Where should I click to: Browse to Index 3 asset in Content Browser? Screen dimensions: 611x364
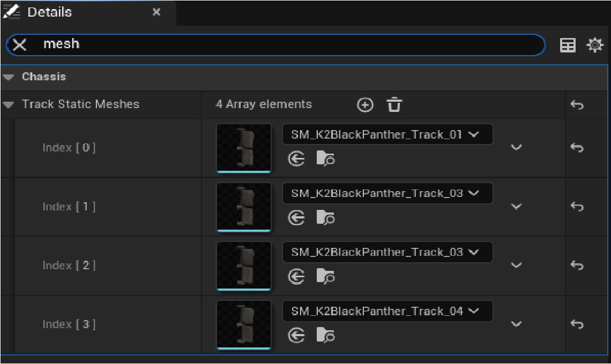pos(325,336)
